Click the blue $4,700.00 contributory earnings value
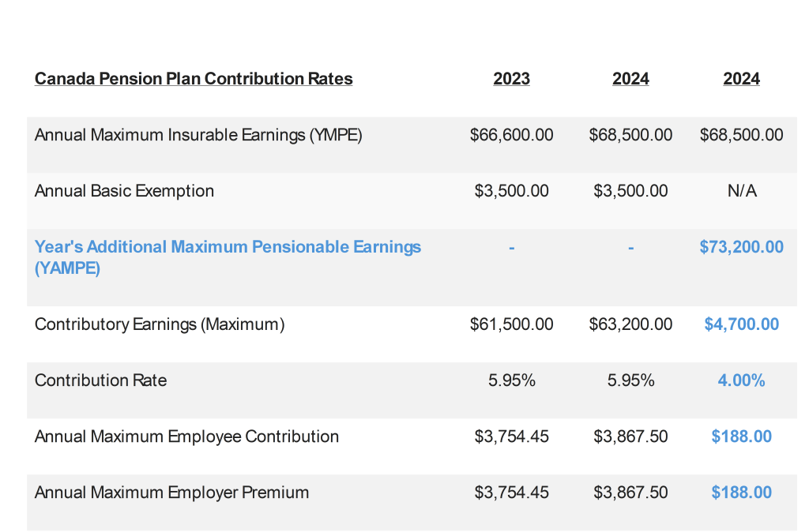 [741, 324]
